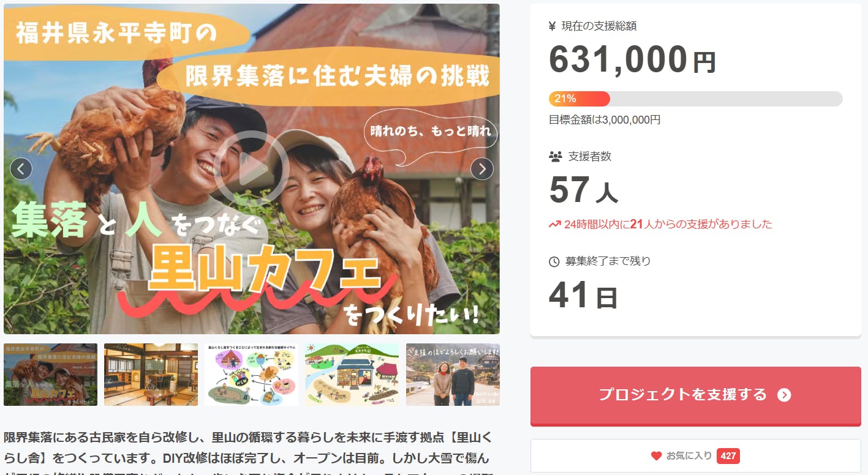
Task: Select the circular lifestyle diagram thumbnail
Action: tap(251, 374)
